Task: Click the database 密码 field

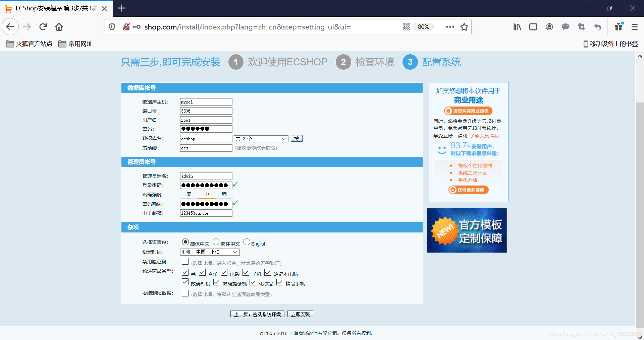Action: pyautogui.click(x=206, y=129)
